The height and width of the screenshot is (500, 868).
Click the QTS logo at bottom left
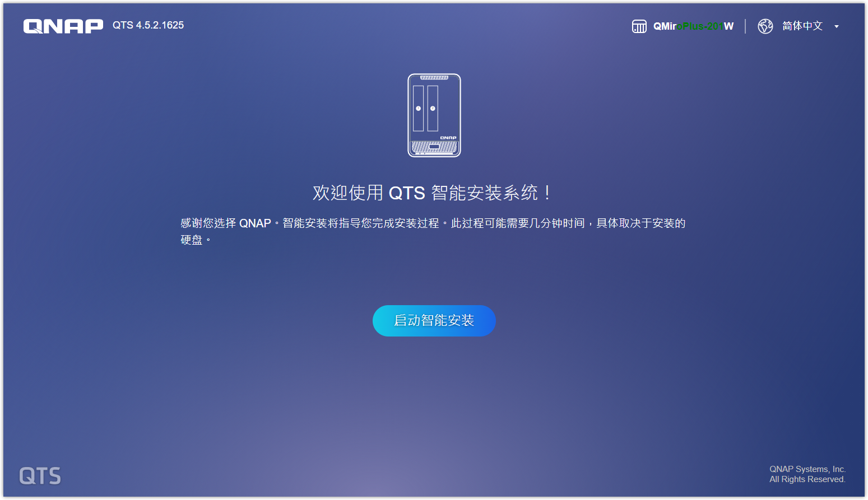(40, 476)
